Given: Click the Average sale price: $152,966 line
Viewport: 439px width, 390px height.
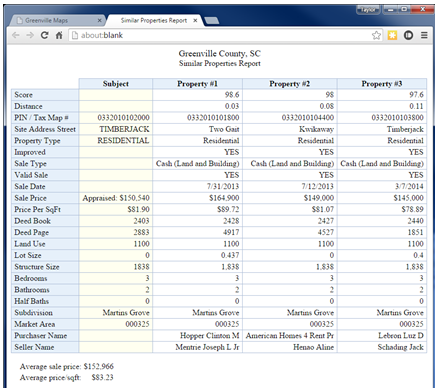Looking at the screenshot, I should [67, 367].
